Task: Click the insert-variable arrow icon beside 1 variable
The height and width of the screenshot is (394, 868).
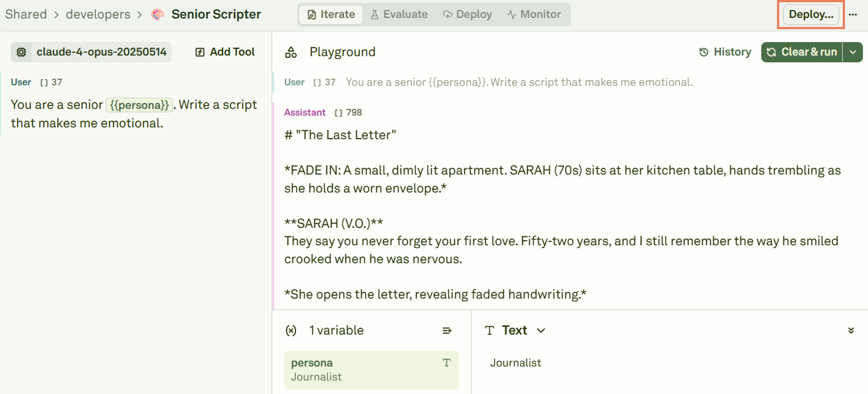Action: (447, 330)
